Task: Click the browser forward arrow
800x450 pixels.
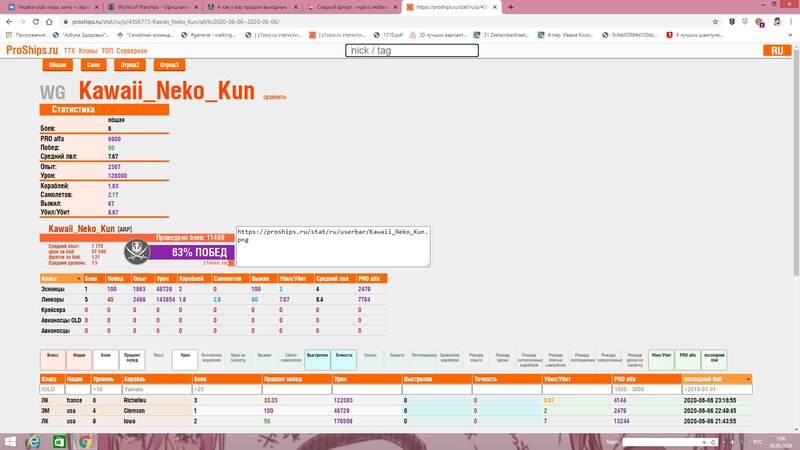Action: [x=22, y=21]
